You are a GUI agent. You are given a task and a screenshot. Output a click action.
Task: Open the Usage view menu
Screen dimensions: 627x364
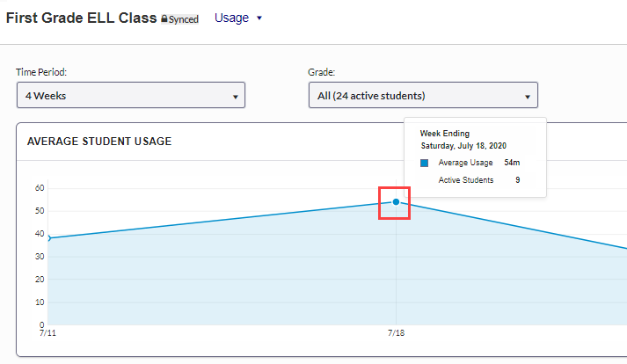pos(237,18)
